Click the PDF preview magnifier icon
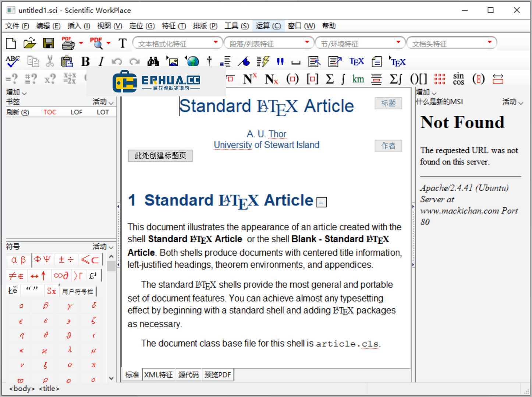Viewport: 532px width, 397px height. coord(96,43)
